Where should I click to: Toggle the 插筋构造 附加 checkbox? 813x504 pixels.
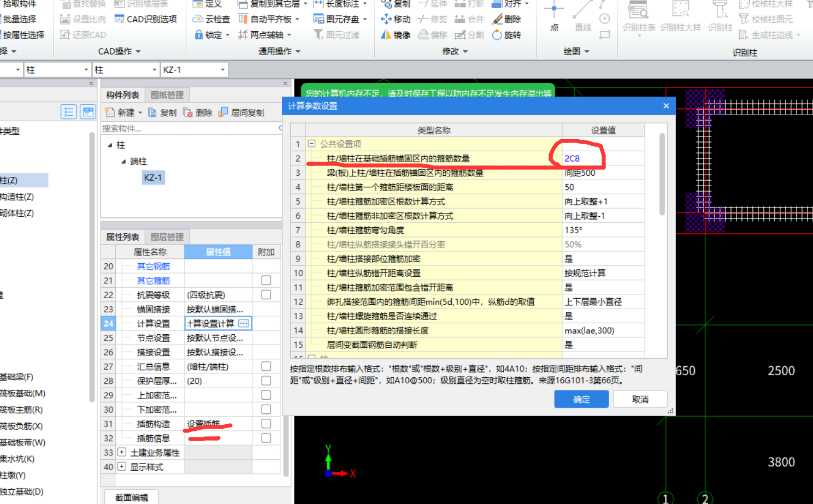pyautogui.click(x=266, y=423)
